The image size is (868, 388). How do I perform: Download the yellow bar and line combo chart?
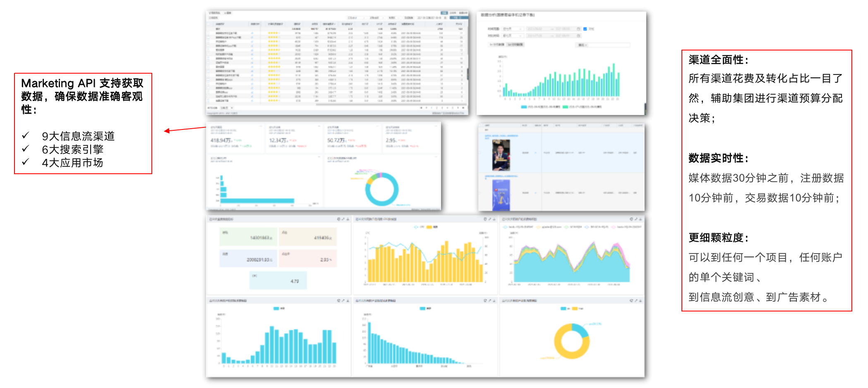coord(494,219)
